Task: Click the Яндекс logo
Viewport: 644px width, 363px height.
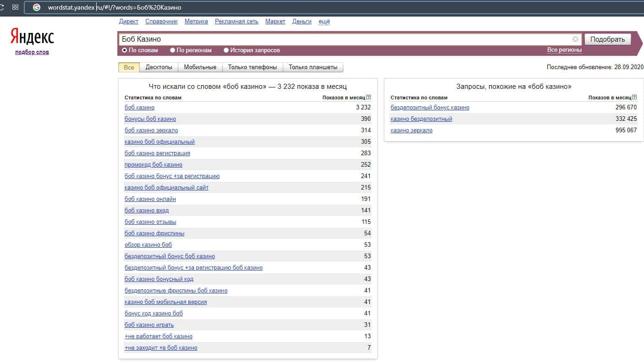Action: (x=32, y=37)
